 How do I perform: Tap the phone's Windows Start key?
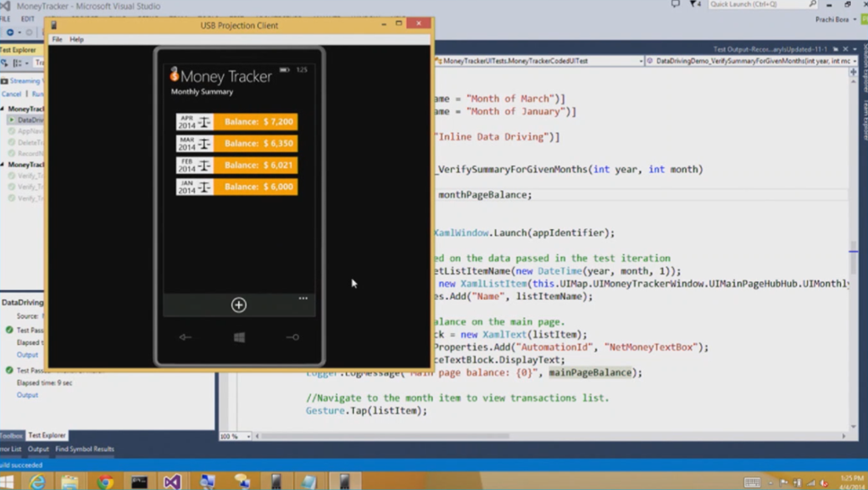tap(239, 337)
